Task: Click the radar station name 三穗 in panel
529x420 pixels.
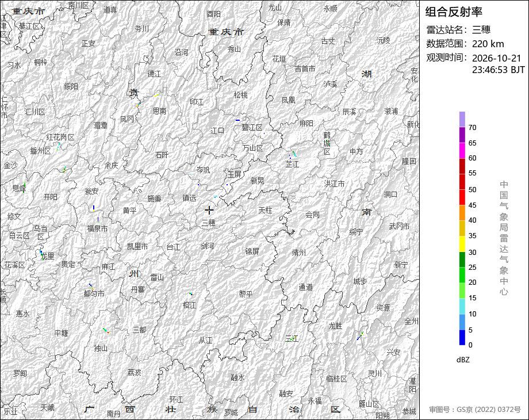Action: (x=481, y=30)
